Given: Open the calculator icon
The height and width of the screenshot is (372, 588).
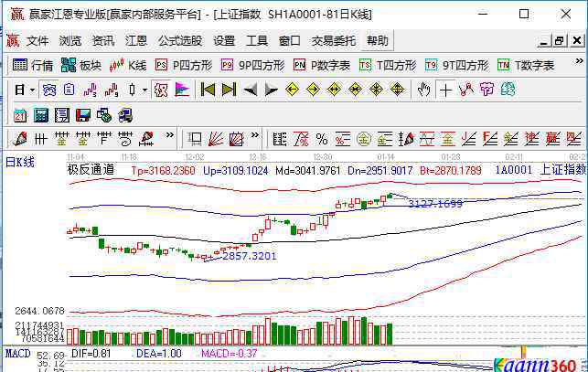Looking at the screenshot, I should point(41,115).
